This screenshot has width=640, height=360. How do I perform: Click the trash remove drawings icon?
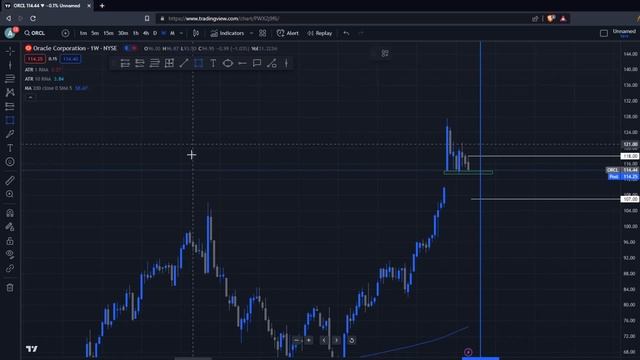pyautogui.click(x=10, y=288)
